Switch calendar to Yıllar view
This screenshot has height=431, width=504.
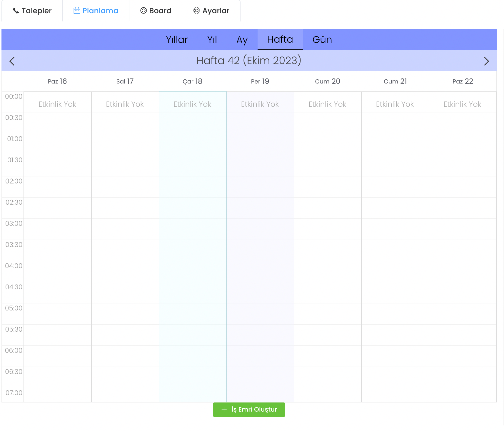(177, 40)
